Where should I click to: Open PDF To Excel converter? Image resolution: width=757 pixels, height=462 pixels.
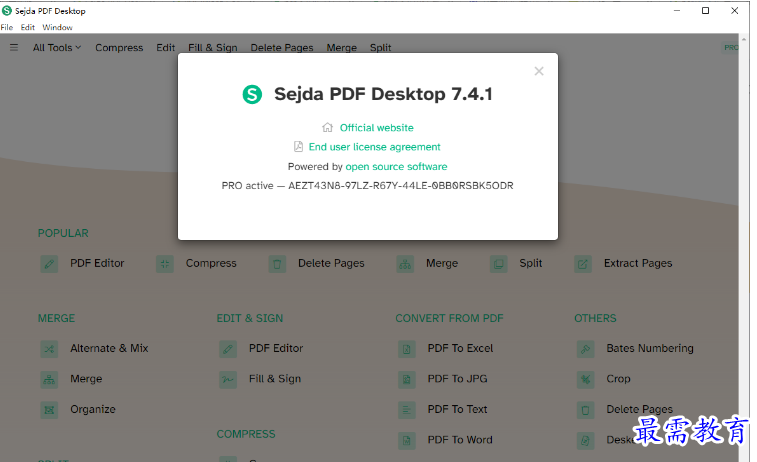(x=460, y=349)
